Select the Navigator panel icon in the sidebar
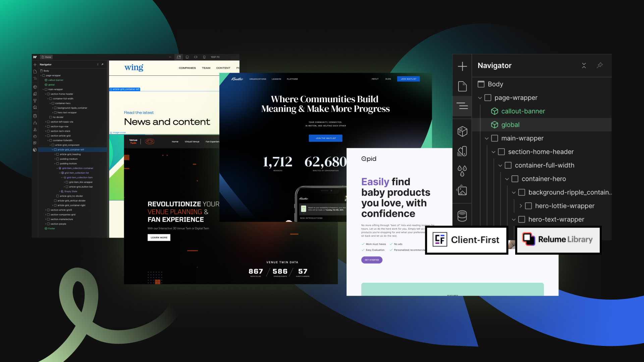This screenshot has width=644, height=362. (462, 106)
